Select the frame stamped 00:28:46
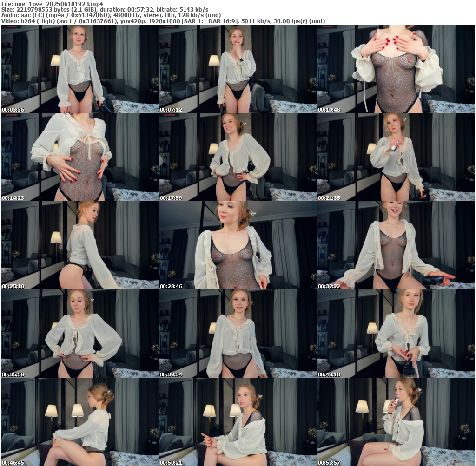 pos(238,245)
